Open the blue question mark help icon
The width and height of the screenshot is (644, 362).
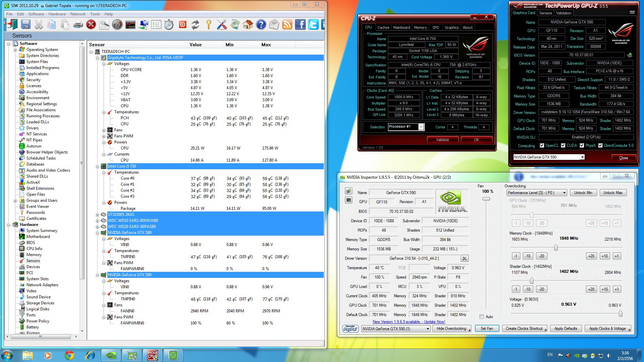tap(261, 24)
